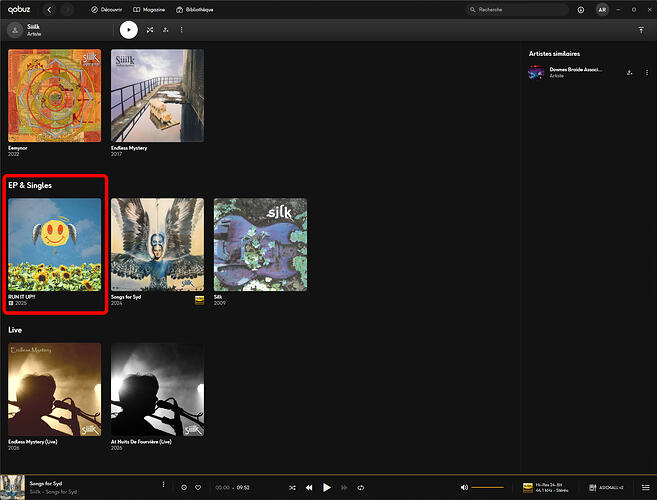Open the Endless Mystery 2017 album cover

157,96
